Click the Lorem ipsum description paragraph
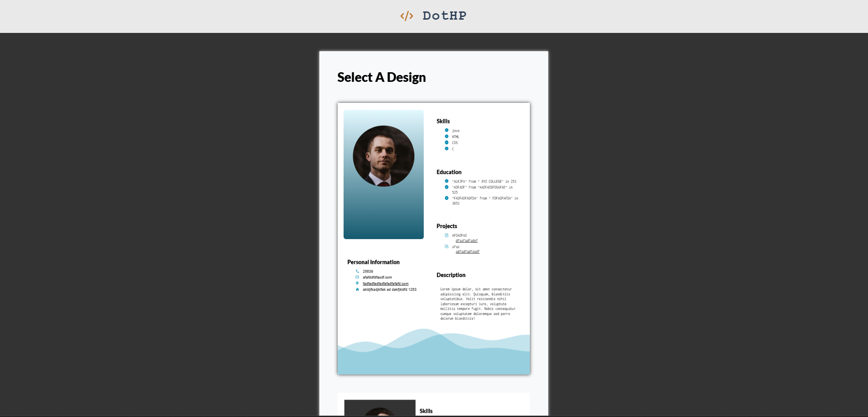Image resolution: width=868 pixels, height=417 pixels. (x=478, y=304)
